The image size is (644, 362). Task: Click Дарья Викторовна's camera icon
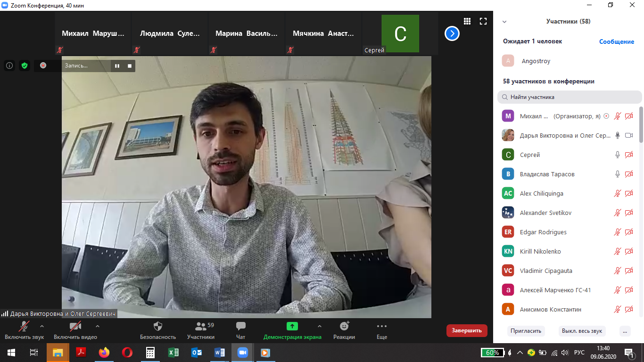pyautogui.click(x=629, y=135)
